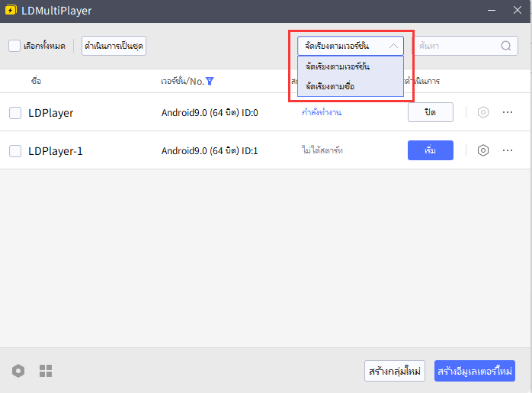
Task: Choose sort by name (จัดเรียงตามชื่อ) option
Action: 351,86
